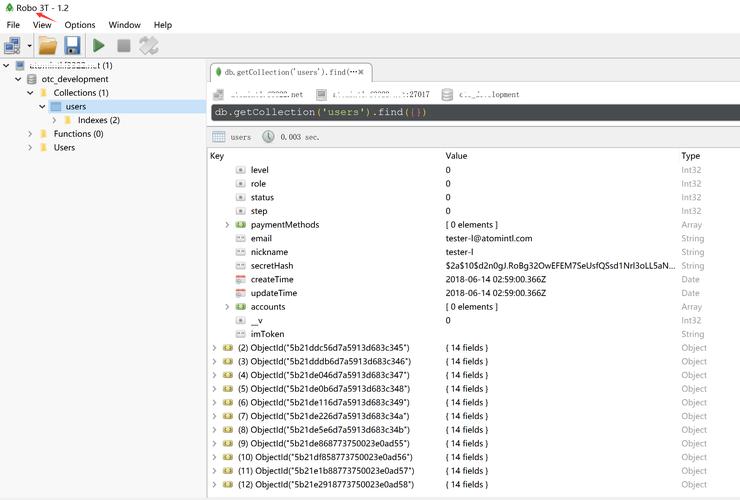The height and width of the screenshot is (500, 740).
Task: Open the connect icon's dropdown arrow
Action: coord(29,46)
